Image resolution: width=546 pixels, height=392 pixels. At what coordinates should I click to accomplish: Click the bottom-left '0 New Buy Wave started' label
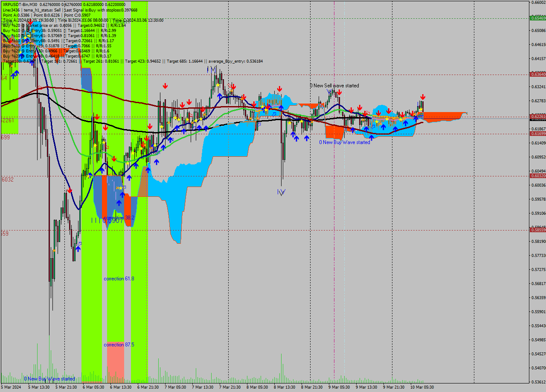[x=49, y=379]
